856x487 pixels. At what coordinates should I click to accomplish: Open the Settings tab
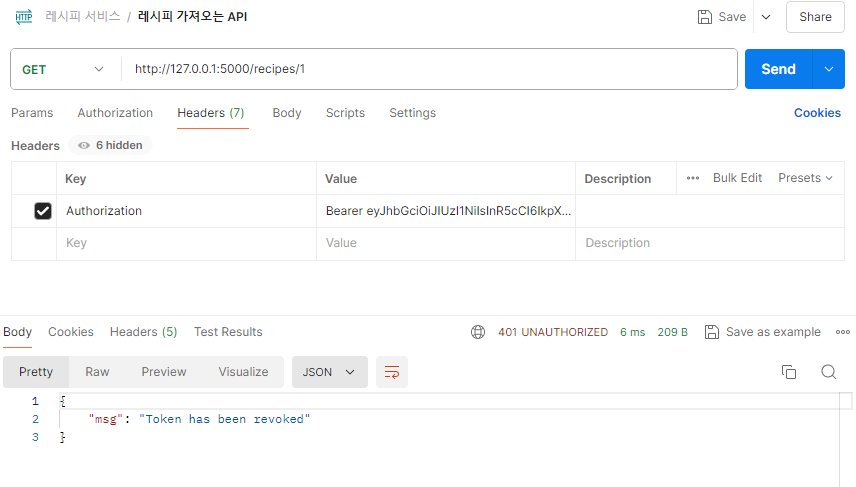413,113
